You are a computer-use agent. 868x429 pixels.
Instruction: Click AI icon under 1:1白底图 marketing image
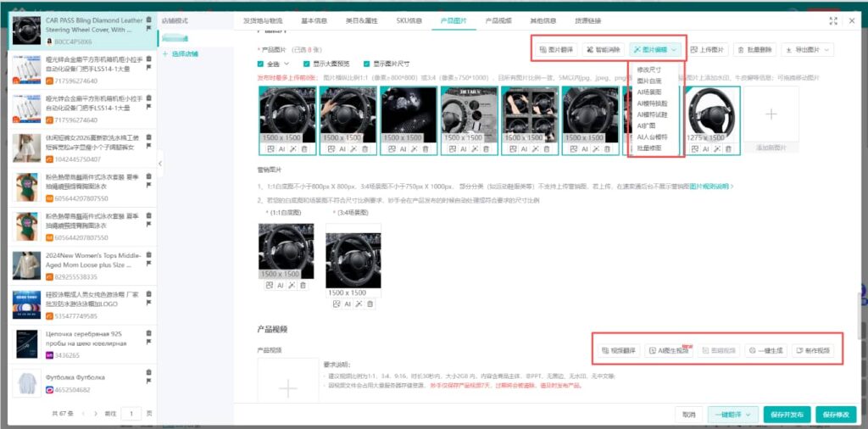(280, 285)
